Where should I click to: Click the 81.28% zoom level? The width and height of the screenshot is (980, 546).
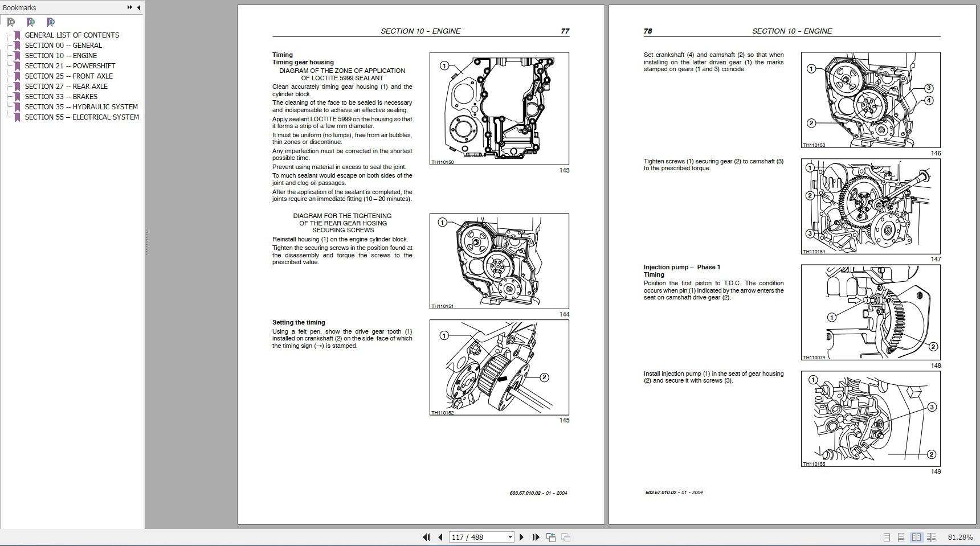point(960,537)
